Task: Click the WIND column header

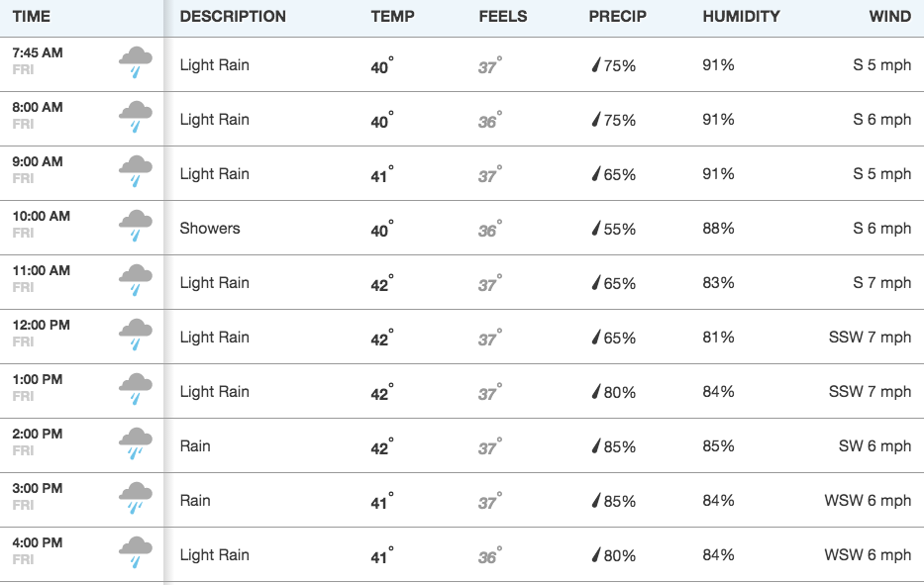Action: [889, 17]
